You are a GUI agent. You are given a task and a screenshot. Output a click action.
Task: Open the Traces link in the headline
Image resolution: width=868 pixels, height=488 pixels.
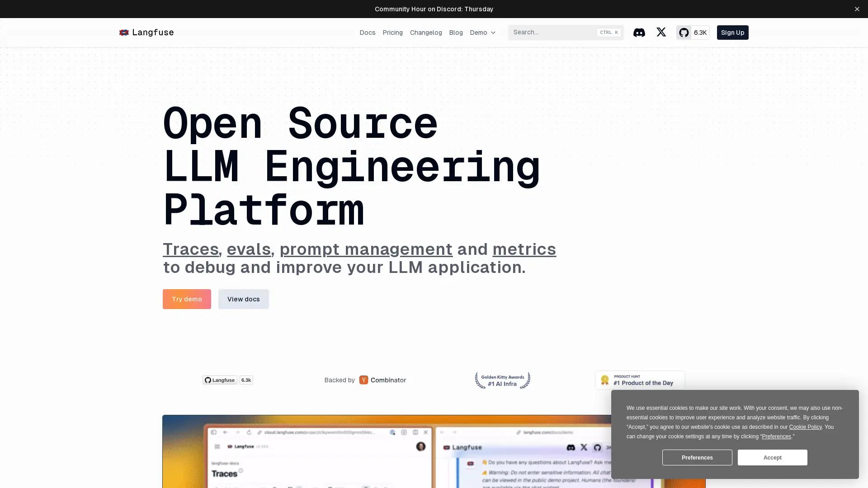click(190, 249)
